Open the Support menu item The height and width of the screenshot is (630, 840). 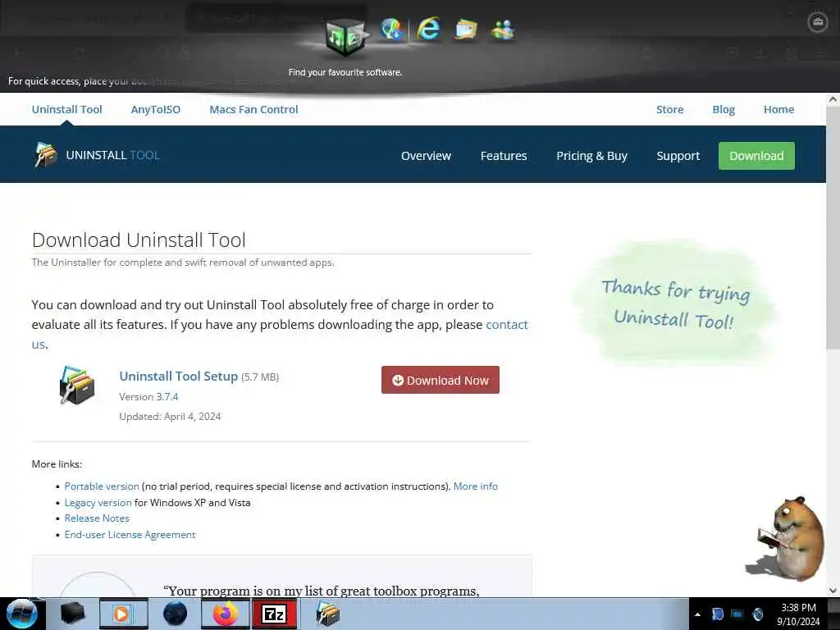click(x=678, y=156)
